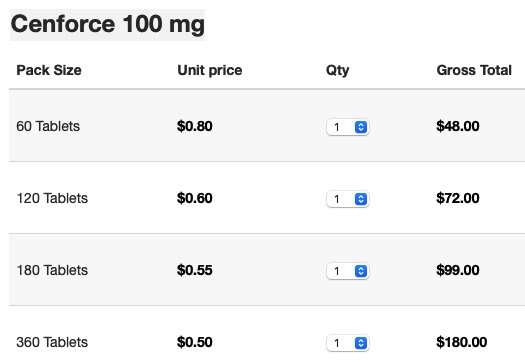Select the 360 Tablets pack label
This screenshot has height=362, width=525.
click(x=52, y=342)
